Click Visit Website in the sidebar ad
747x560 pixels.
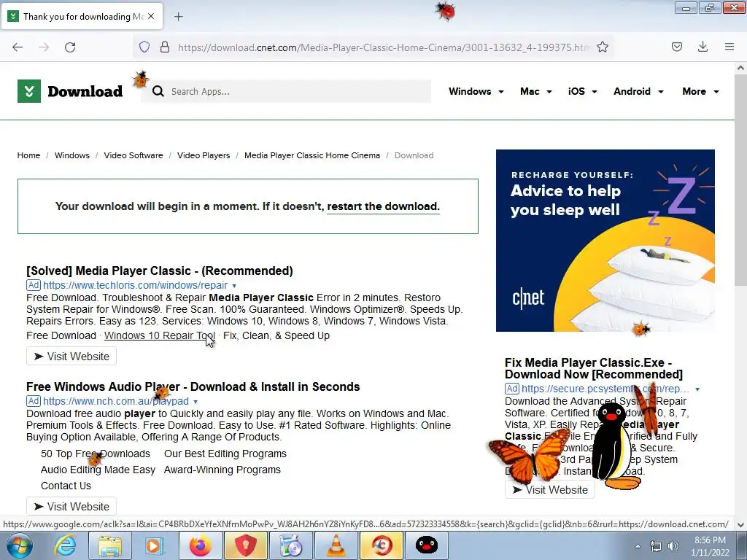click(x=550, y=489)
